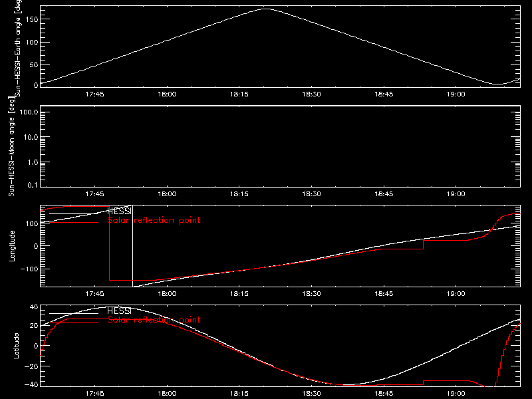532x399 pixels.
Task: Click the '-100' tick on Longitude axis
Action: click(29, 269)
